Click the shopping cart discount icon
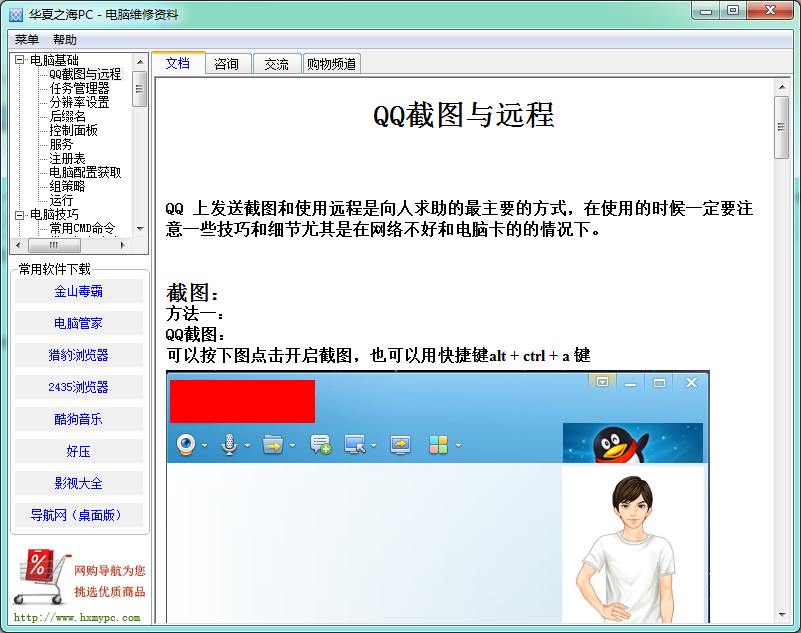 pyautogui.click(x=41, y=577)
